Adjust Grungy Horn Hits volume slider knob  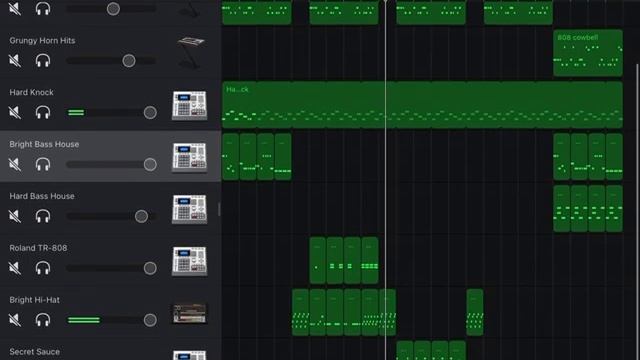[129, 61]
